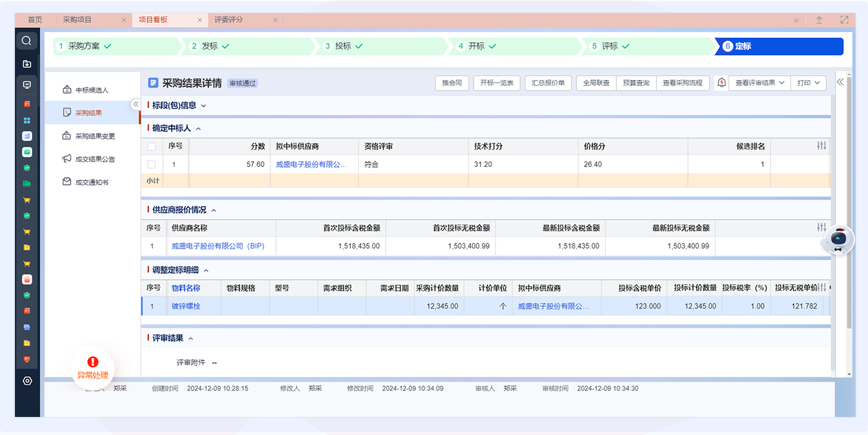Collapse the right side panel arrow

(x=840, y=82)
